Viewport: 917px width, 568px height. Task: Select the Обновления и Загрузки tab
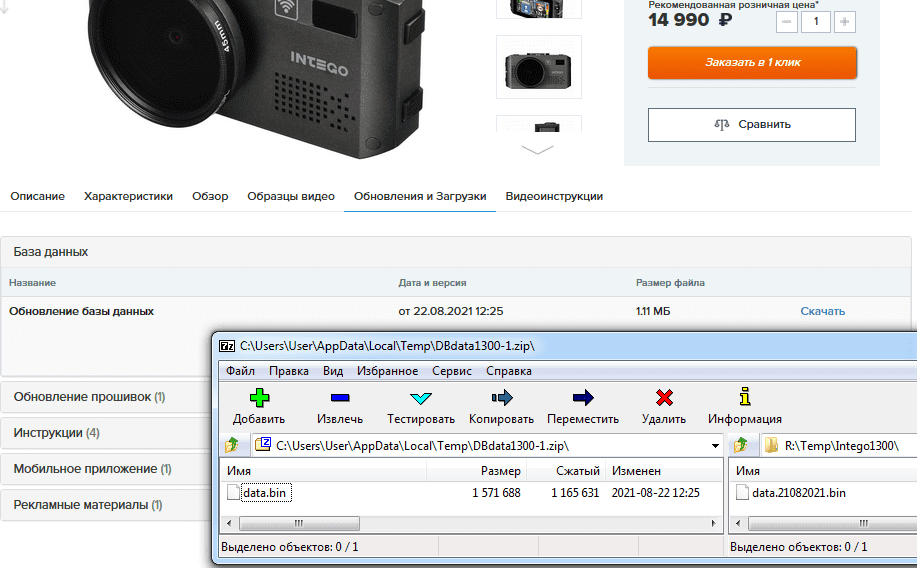coord(420,197)
